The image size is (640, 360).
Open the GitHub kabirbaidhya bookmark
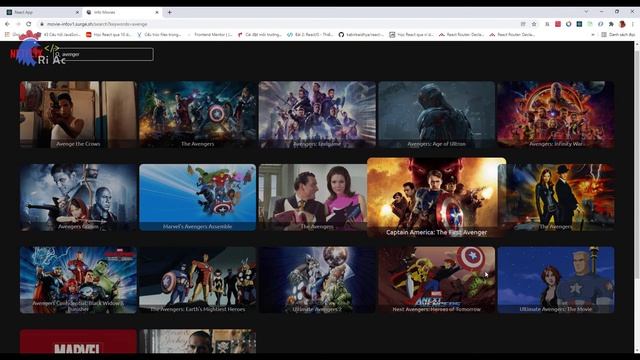point(361,35)
